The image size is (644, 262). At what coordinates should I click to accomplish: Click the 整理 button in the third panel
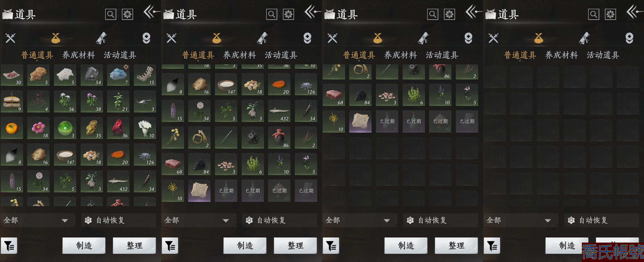tap(456, 245)
